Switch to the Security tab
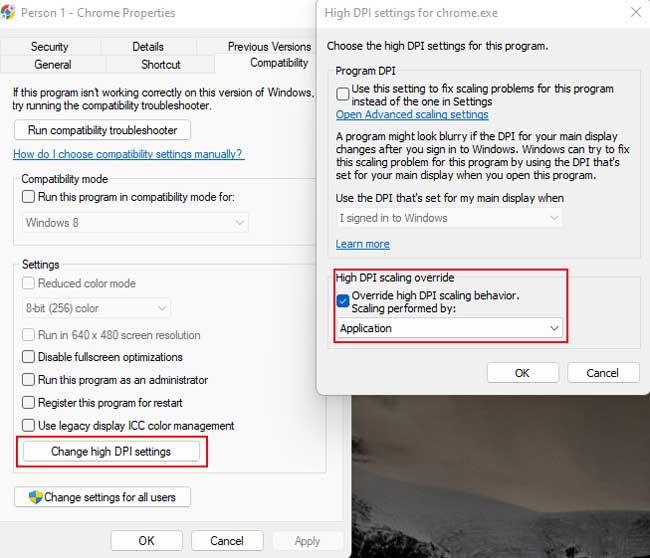This screenshot has width=650, height=558. [50, 46]
